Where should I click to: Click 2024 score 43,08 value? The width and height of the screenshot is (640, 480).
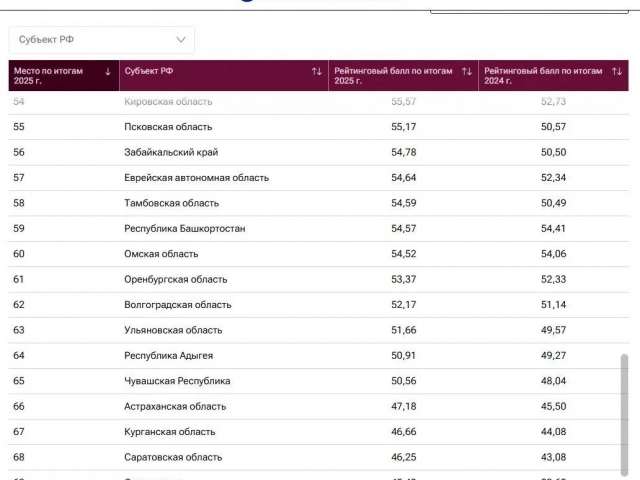point(553,457)
